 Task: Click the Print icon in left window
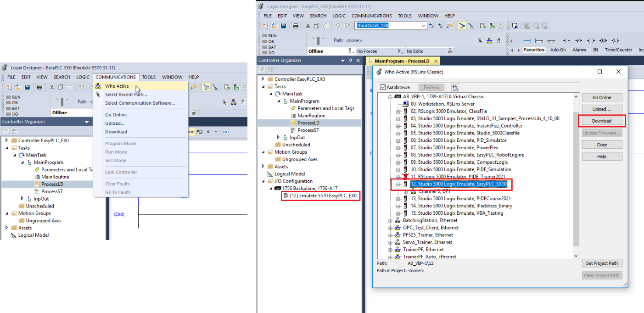(39, 87)
